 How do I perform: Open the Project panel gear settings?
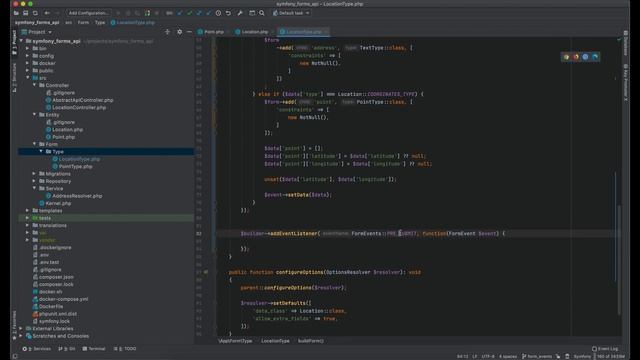tap(180, 32)
